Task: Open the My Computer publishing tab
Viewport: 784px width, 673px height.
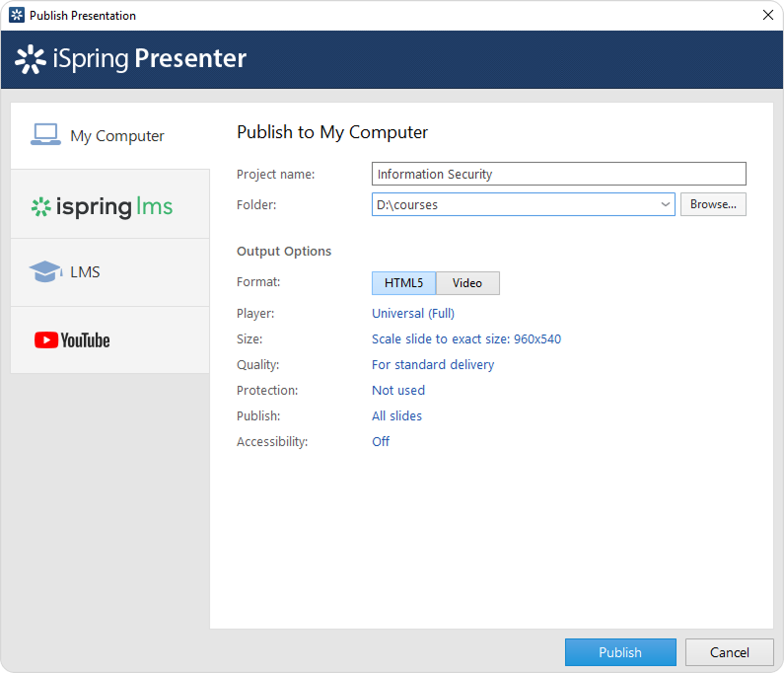Action: 110,136
